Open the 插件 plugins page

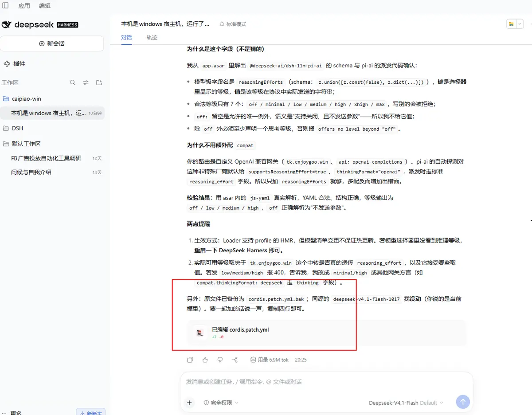15,64
